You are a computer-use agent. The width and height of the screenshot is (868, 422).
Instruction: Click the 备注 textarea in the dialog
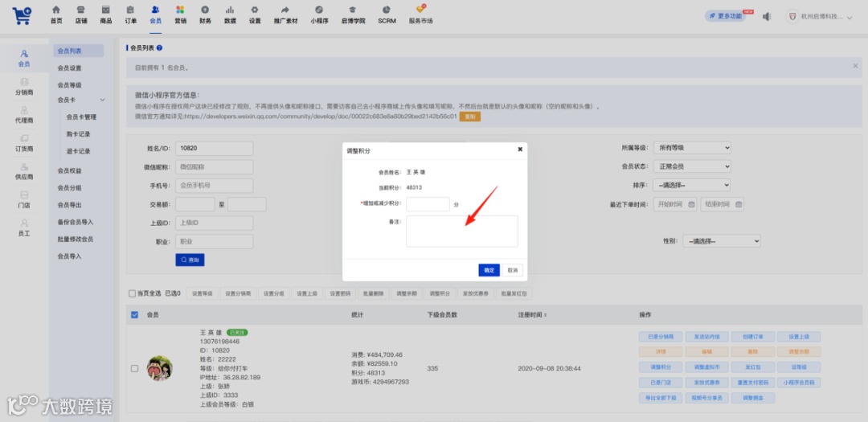tap(462, 231)
